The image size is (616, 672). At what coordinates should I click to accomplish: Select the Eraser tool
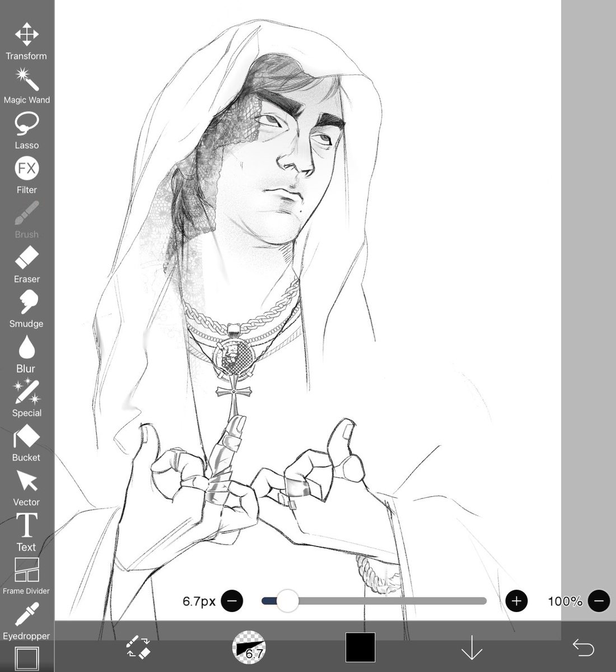(26, 258)
